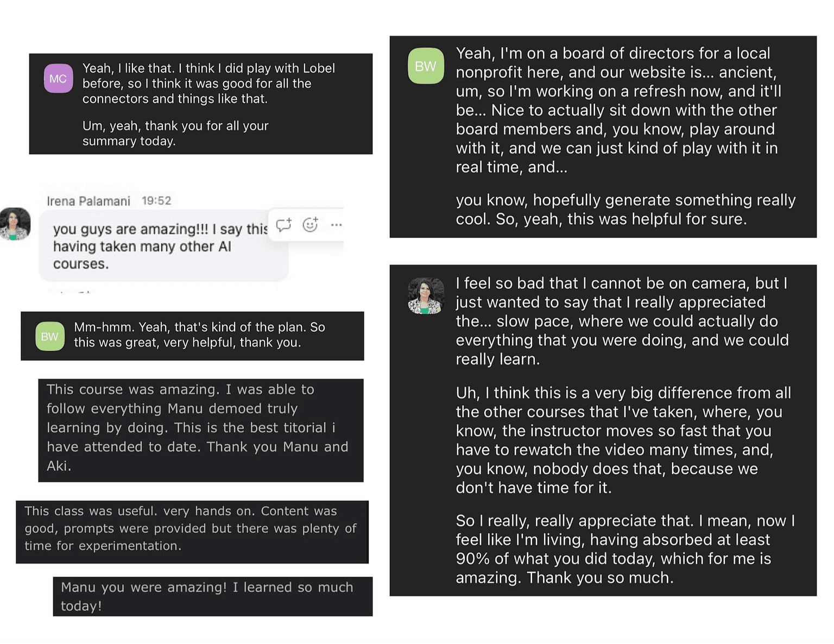Click the 19:52 message timestamp
Viewport: 834px width, 644px height.
coord(156,201)
